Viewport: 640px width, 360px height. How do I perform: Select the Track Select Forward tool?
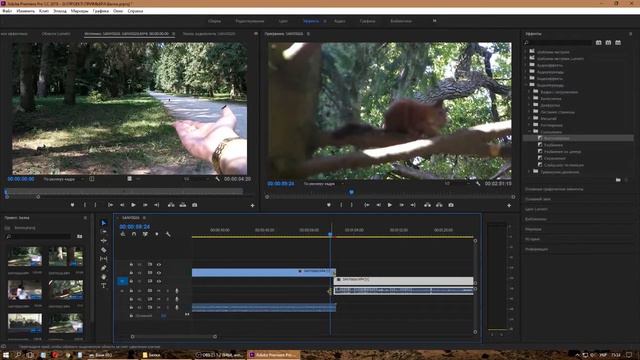point(104,232)
